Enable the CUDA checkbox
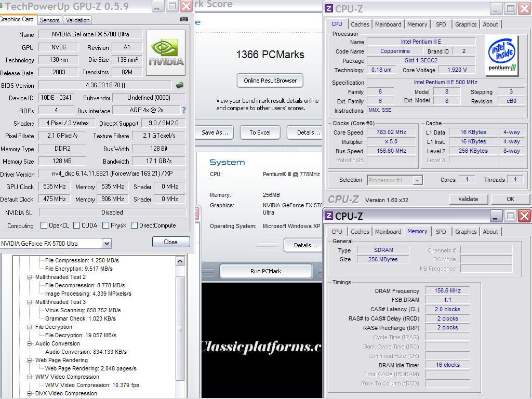Viewport: 532px width, 399px height. 77,225
